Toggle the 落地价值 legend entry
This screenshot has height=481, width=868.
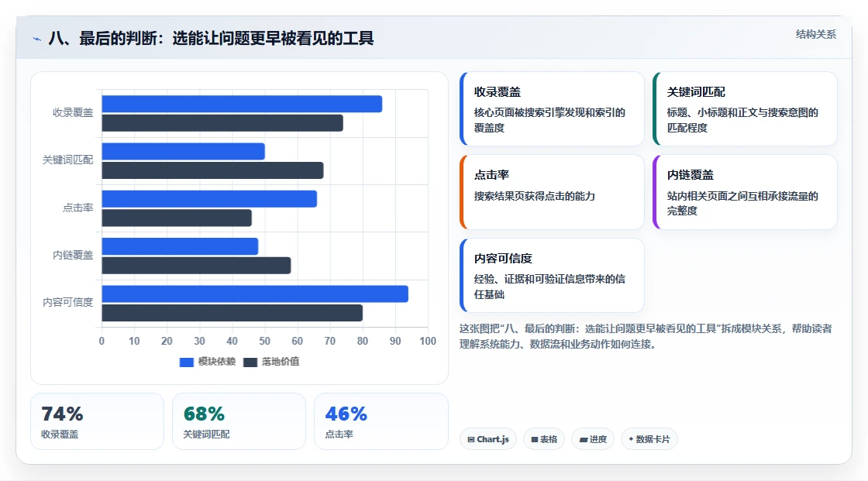point(271,362)
